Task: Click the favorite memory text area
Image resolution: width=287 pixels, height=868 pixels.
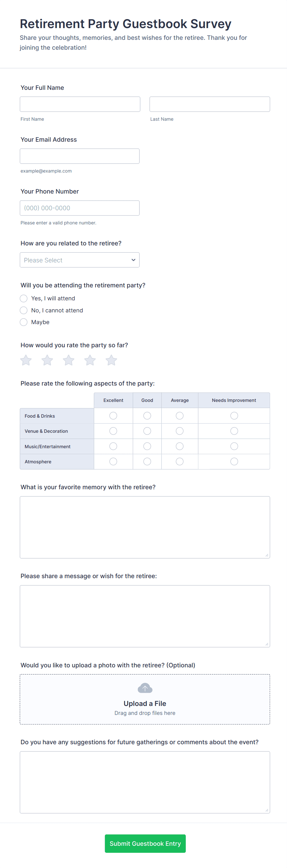Action: click(x=145, y=527)
